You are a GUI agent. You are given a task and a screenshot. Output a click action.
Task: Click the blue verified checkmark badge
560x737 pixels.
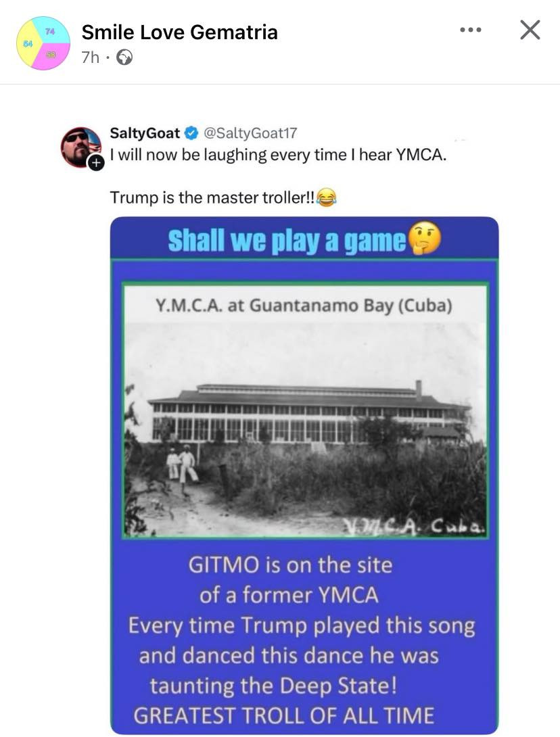click(191, 134)
